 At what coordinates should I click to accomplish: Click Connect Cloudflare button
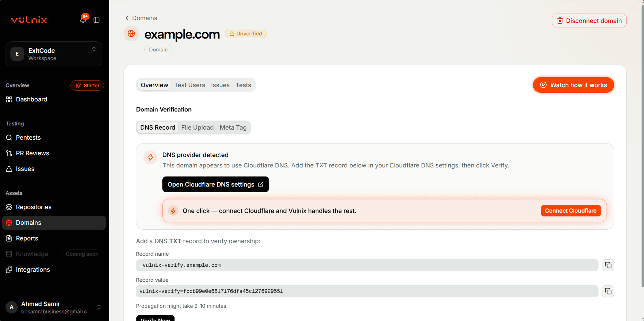pos(571,211)
